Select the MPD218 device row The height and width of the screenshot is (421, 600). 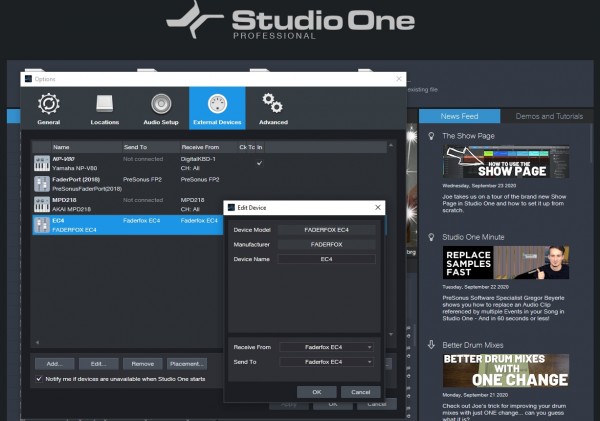(x=127, y=204)
